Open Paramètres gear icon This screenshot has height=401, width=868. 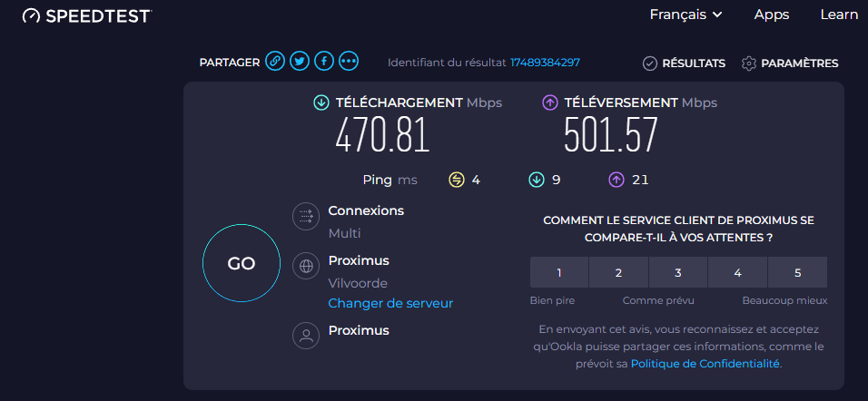[749, 64]
